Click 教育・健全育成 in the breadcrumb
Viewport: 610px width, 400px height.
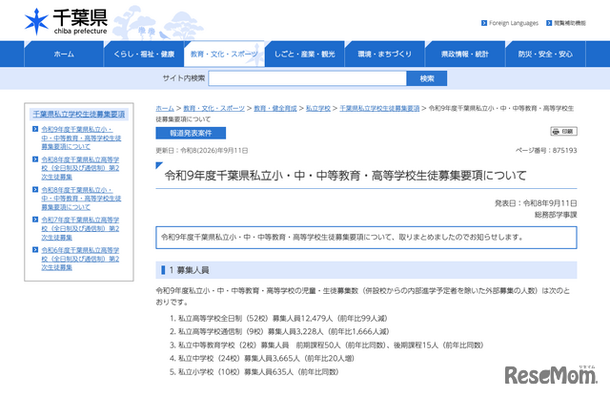coord(275,108)
